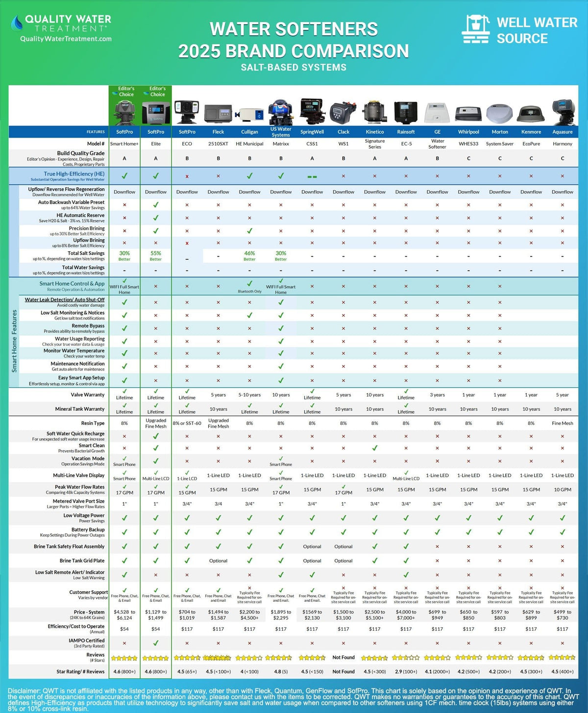Click the star rating icons for Aquasure
This screenshot has height=713, width=588.
pyautogui.click(x=563, y=658)
